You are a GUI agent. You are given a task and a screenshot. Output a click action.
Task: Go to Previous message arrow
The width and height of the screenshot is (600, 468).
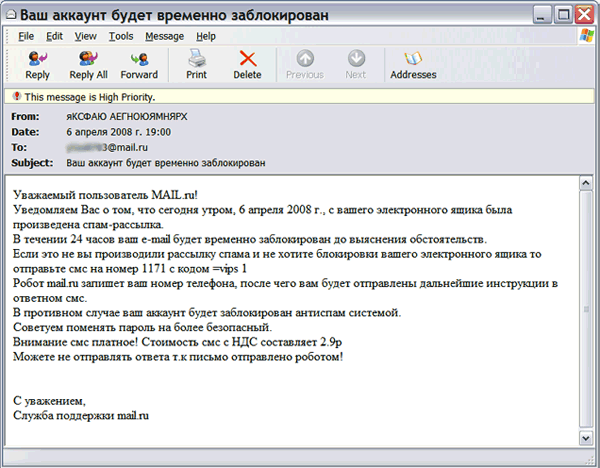(305, 59)
